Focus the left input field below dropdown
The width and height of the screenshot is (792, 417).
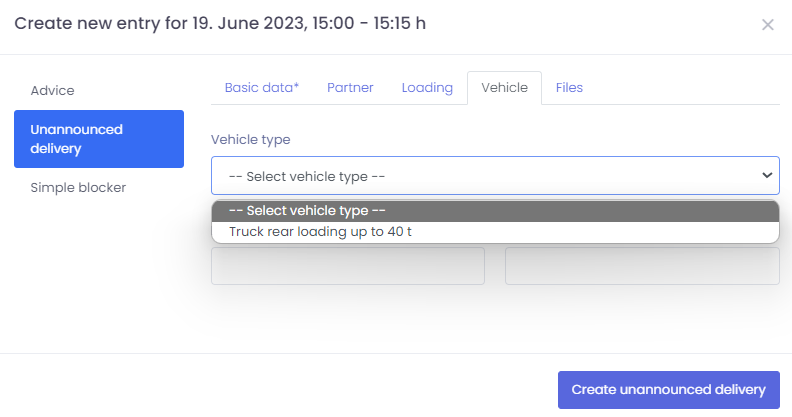347,266
